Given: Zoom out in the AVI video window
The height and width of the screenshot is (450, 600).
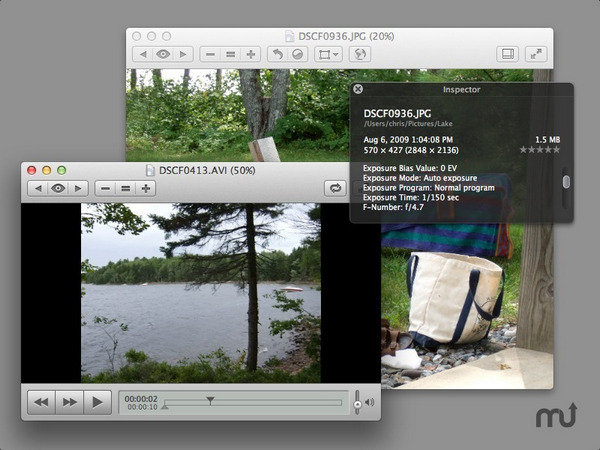Looking at the screenshot, I should [105, 188].
